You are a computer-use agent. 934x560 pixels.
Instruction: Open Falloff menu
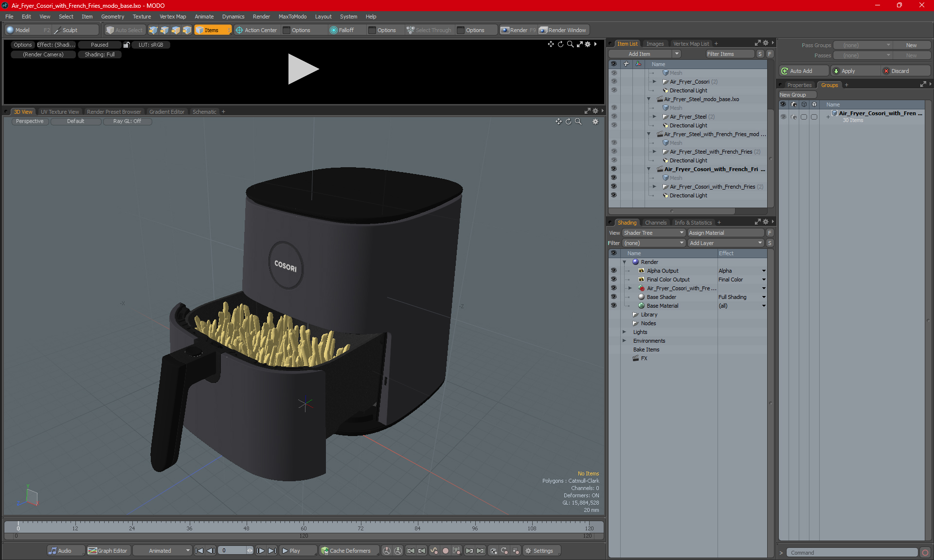(x=342, y=30)
